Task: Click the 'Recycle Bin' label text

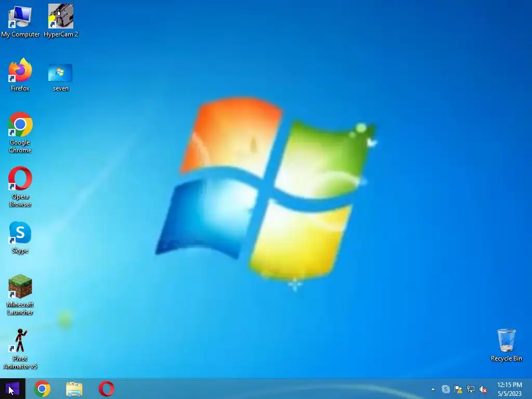Action: click(506, 358)
